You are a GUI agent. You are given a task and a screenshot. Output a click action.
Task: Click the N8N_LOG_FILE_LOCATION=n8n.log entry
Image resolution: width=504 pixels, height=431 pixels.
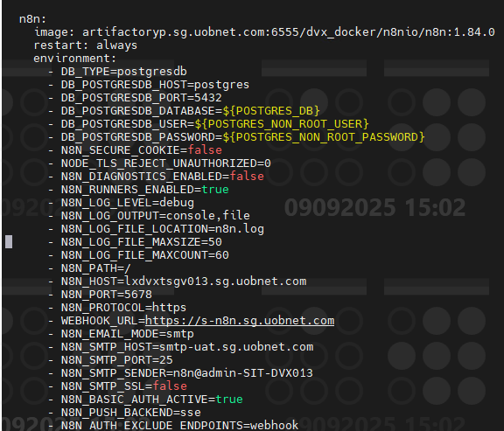click(163, 229)
